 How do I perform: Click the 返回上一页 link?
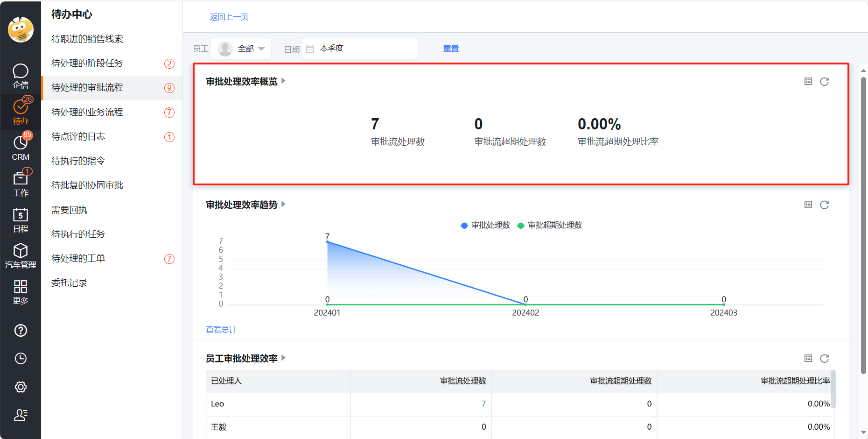tap(229, 17)
